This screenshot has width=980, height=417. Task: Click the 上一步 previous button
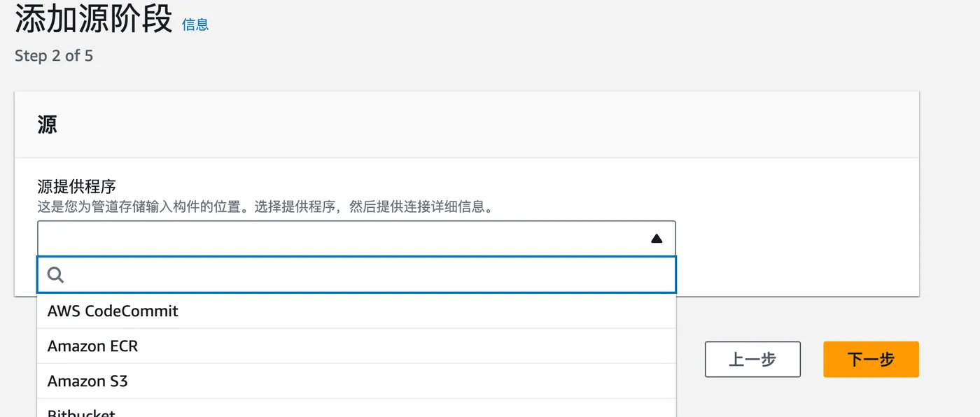752,360
